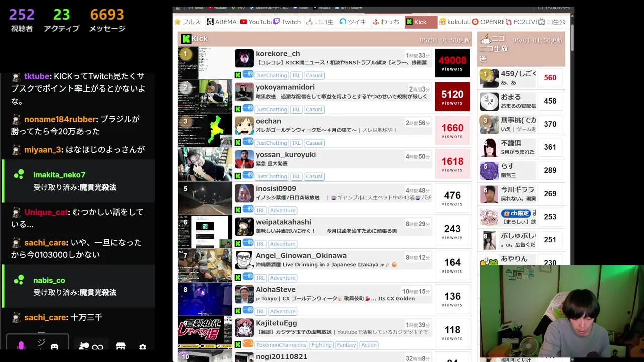Click the users icon in chat bar
The image size is (644, 362).
tap(84, 346)
